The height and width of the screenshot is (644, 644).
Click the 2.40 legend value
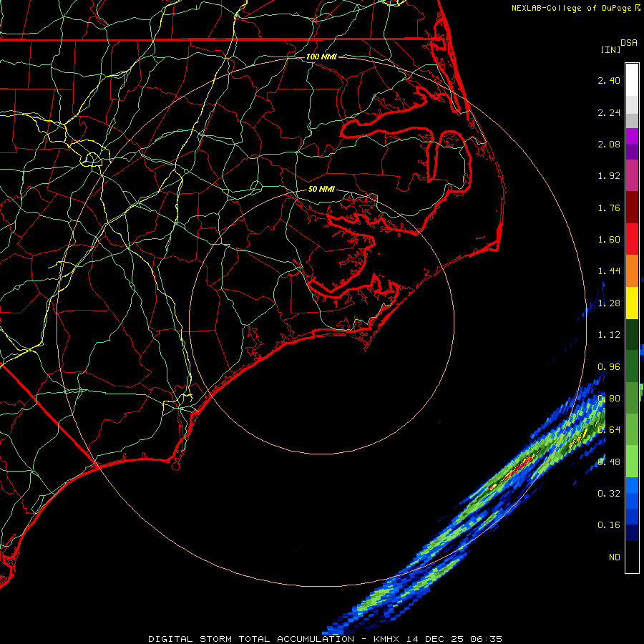[x=609, y=80]
